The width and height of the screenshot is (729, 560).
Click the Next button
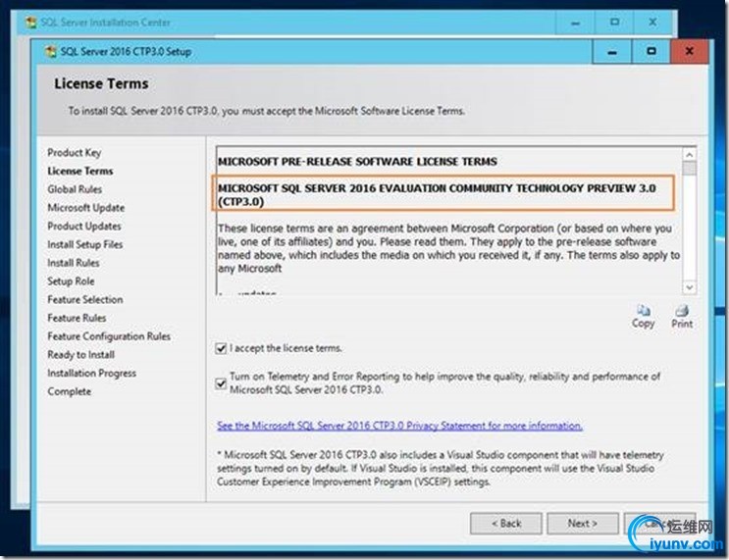(x=583, y=524)
